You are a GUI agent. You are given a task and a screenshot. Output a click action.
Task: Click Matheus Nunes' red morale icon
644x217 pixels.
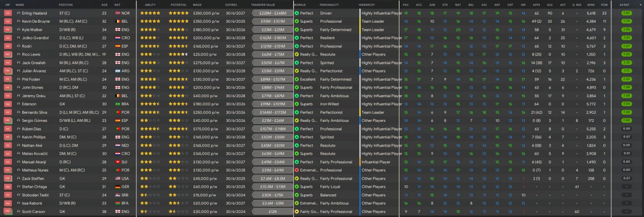pos(296,170)
